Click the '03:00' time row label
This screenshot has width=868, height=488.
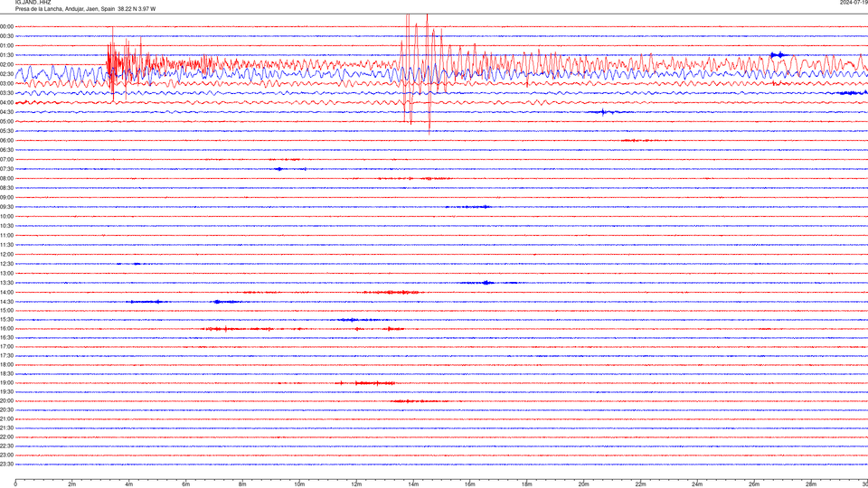pos(6,83)
